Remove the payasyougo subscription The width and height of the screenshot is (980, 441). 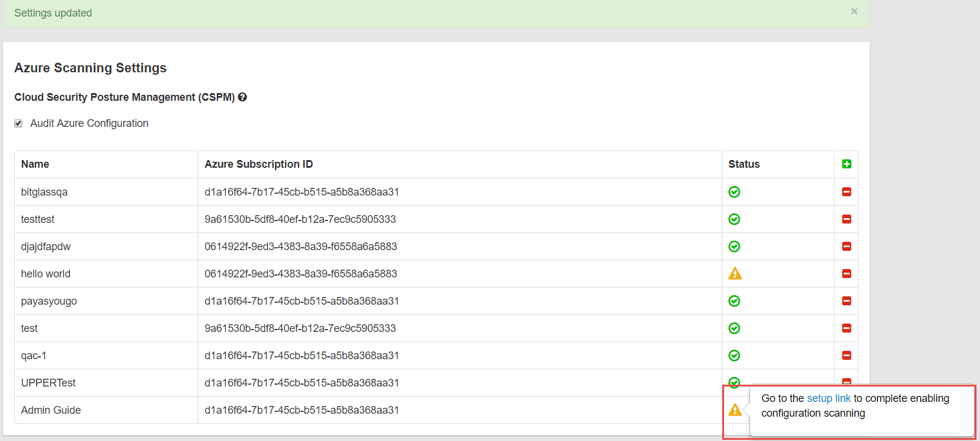pyautogui.click(x=846, y=301)
